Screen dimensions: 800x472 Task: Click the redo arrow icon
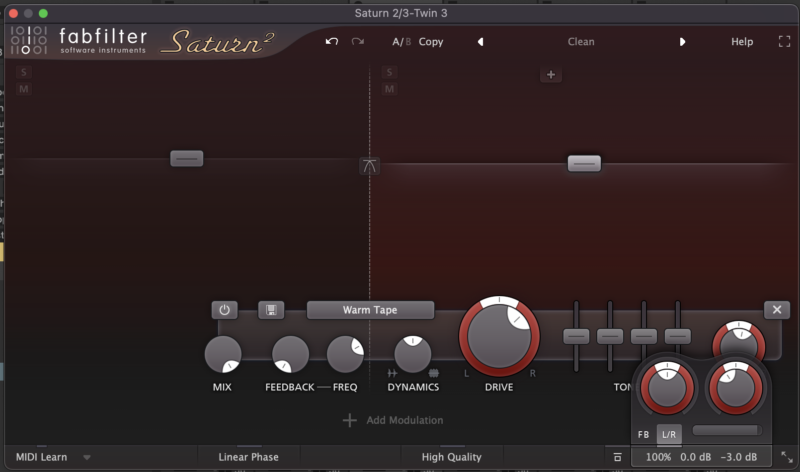pyautogui.click(x=358, y=41)
